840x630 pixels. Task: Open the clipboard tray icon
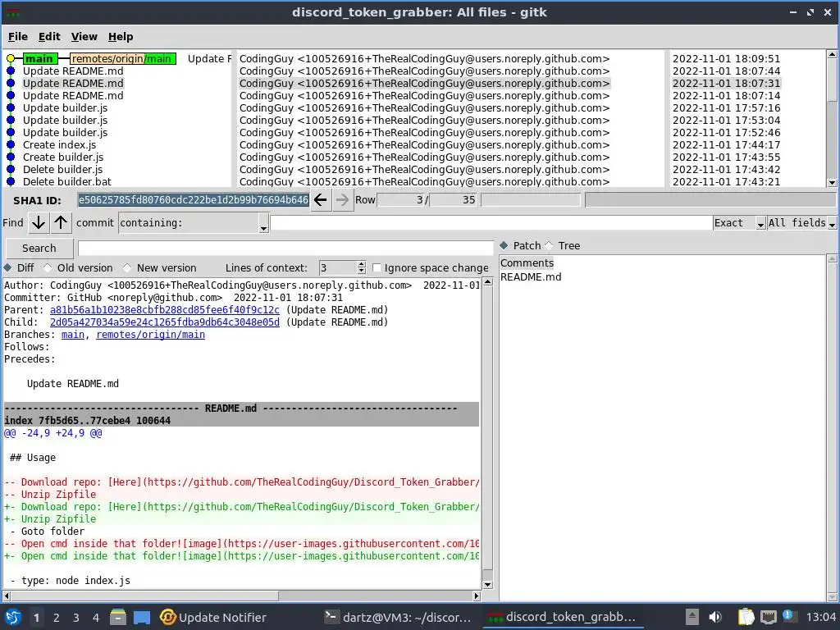click(x=746, y=617)
